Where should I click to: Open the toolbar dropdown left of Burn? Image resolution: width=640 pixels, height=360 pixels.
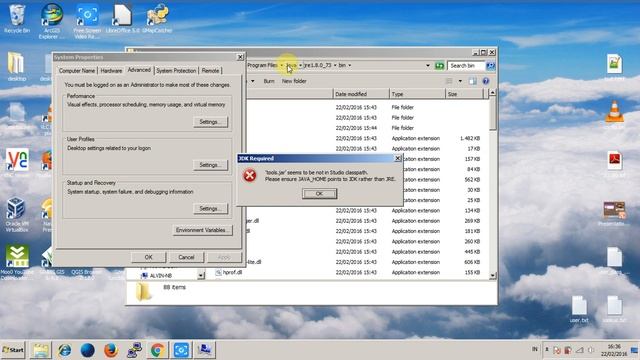(253, 81)
